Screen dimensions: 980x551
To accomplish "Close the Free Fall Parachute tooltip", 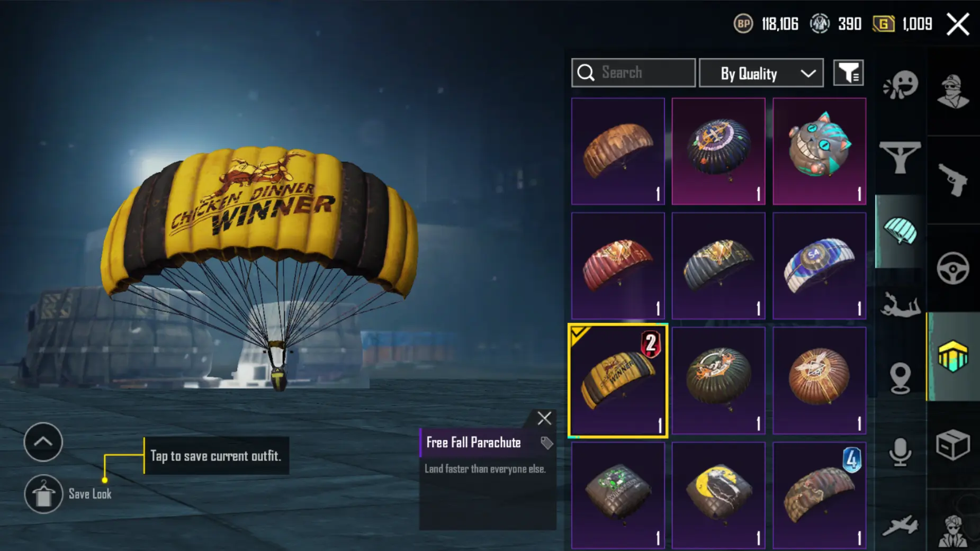I will 544,418.
